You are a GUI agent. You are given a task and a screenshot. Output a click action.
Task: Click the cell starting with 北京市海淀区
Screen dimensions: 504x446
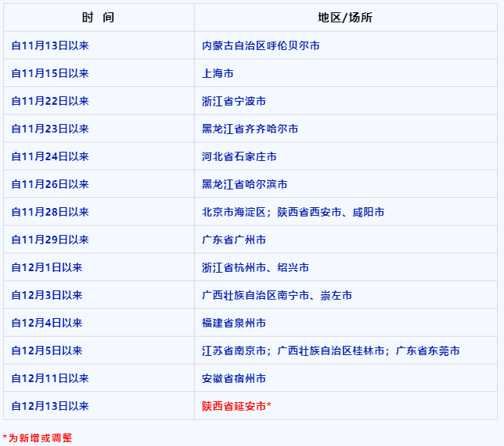pos(345,211)
